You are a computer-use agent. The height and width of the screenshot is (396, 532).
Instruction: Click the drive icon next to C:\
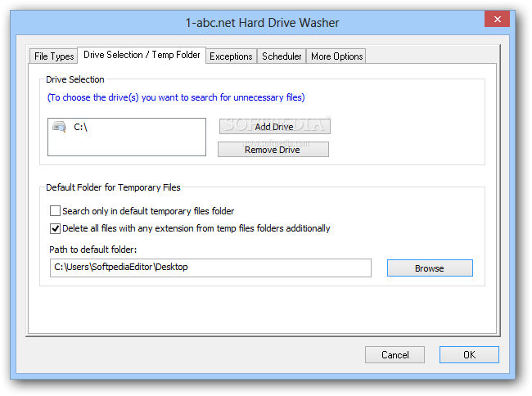point(60,127)
